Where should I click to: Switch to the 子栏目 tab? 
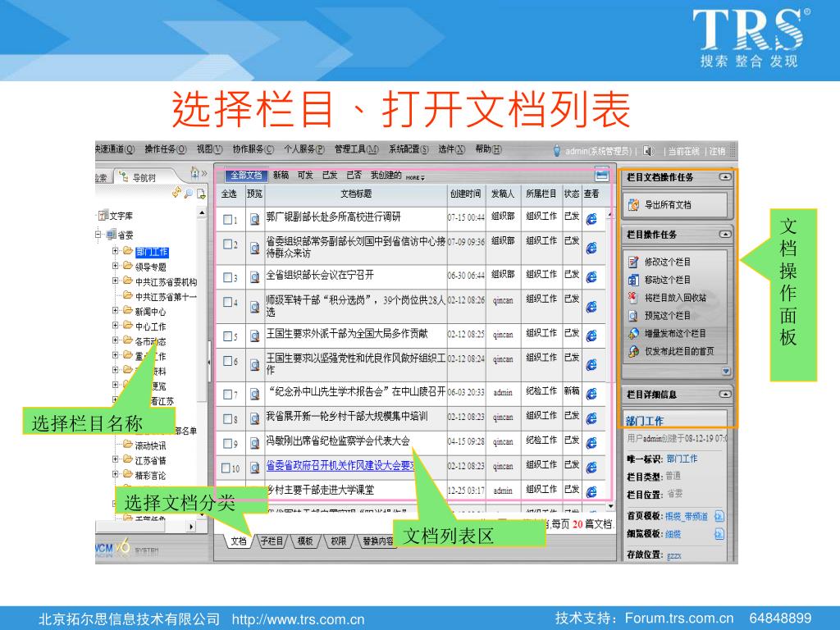(x=272, y=541)
